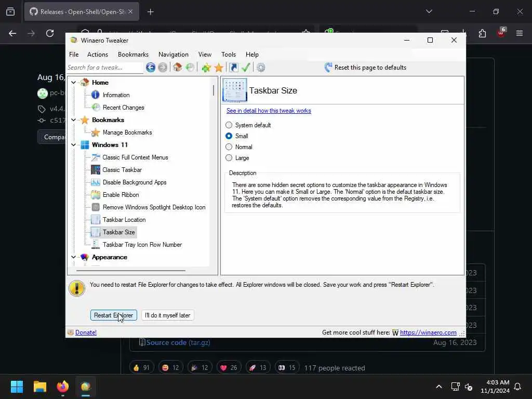Image resolution: width=532 pixels, height=399 pixels.
Task: Choose Small taskbar size
Action: coord(229,136)
